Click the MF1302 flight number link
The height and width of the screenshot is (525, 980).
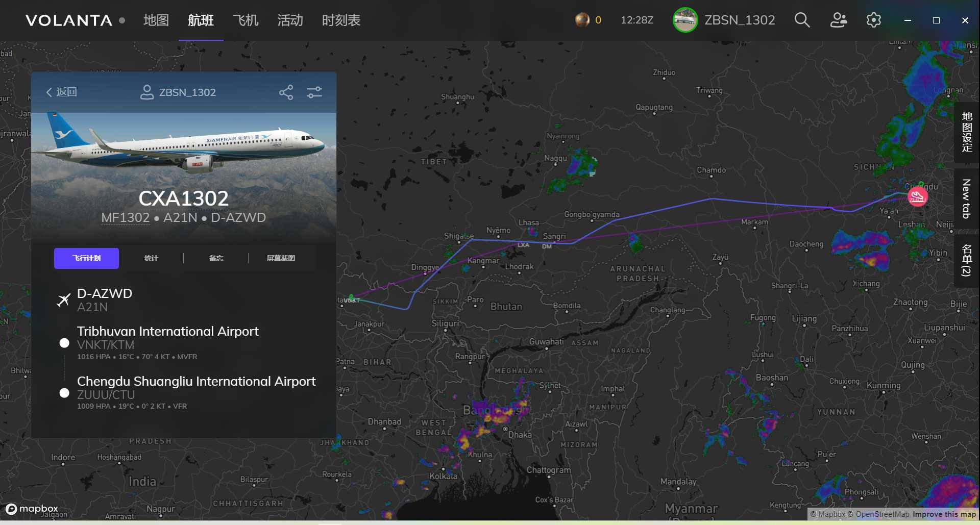point(125,218)
